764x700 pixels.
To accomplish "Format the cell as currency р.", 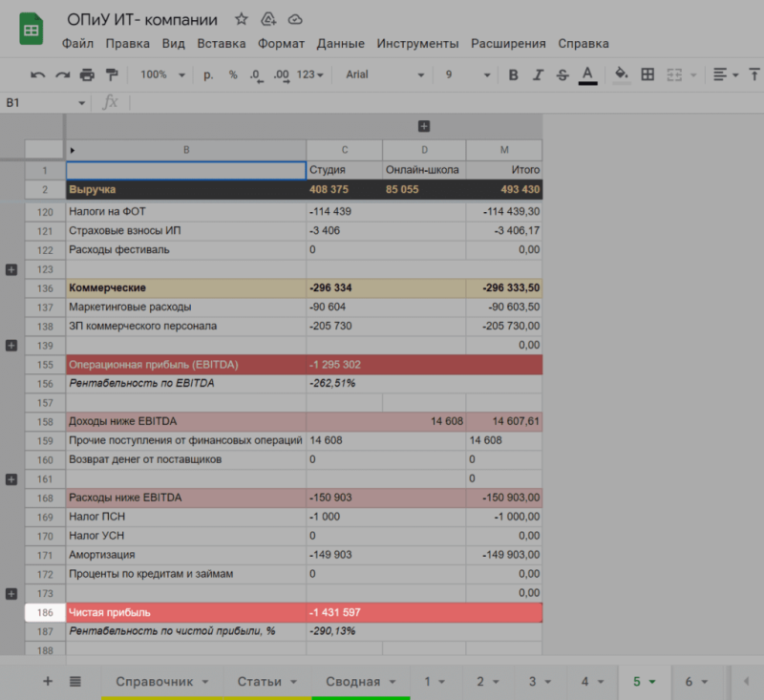I will click(x=208, y=75).
